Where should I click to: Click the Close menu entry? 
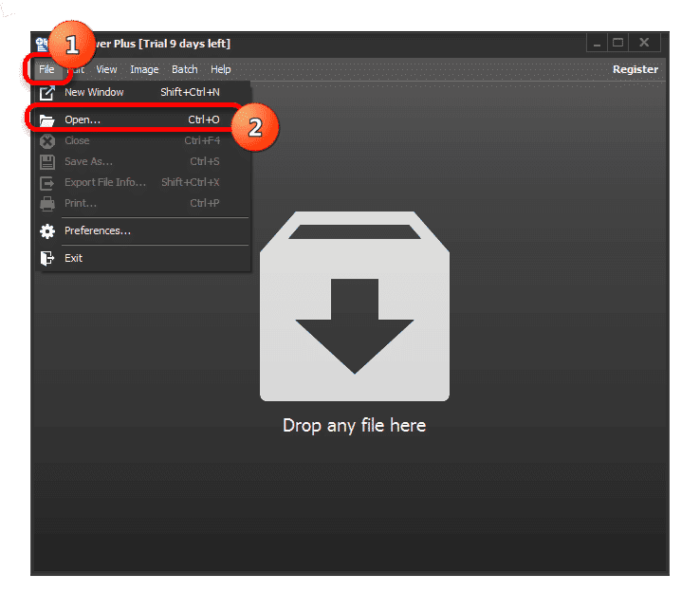pos(143,140)
